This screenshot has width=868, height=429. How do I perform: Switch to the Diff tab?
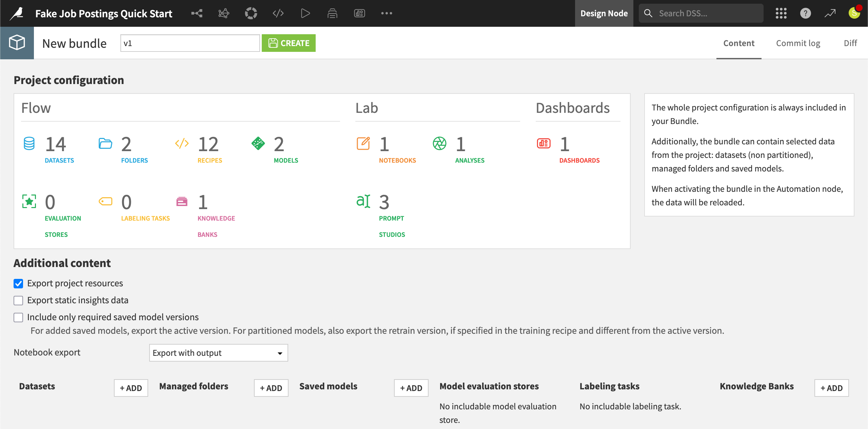tap(850, 43)
